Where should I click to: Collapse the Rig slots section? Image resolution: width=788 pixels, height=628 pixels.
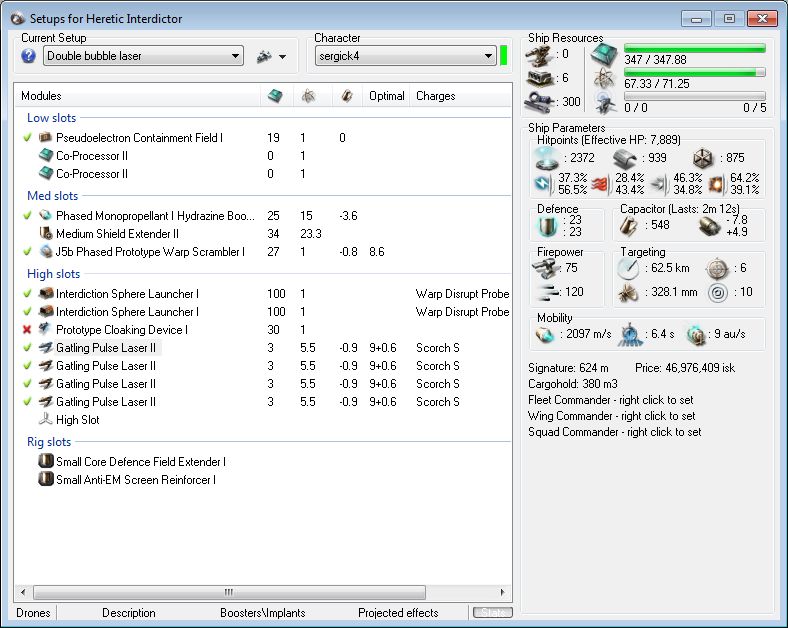pos(49,442)
